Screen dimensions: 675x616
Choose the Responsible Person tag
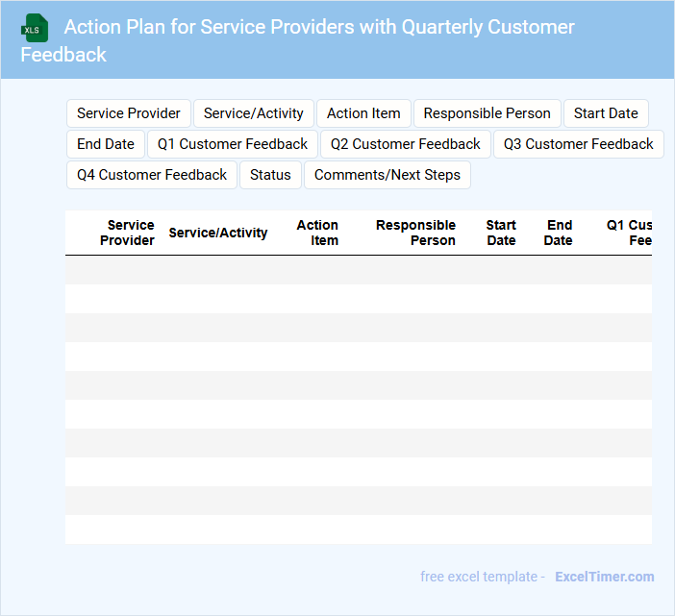coord(487,113)
